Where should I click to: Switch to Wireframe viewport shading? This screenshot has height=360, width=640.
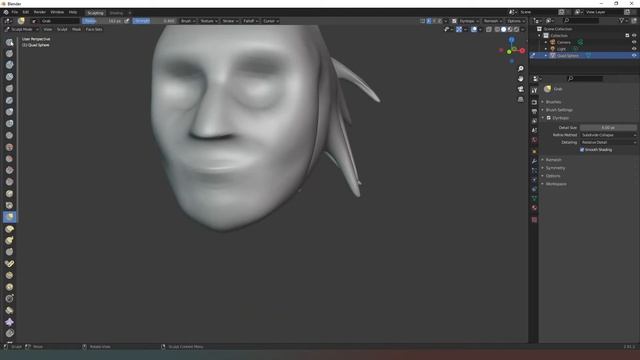point(497,29)
